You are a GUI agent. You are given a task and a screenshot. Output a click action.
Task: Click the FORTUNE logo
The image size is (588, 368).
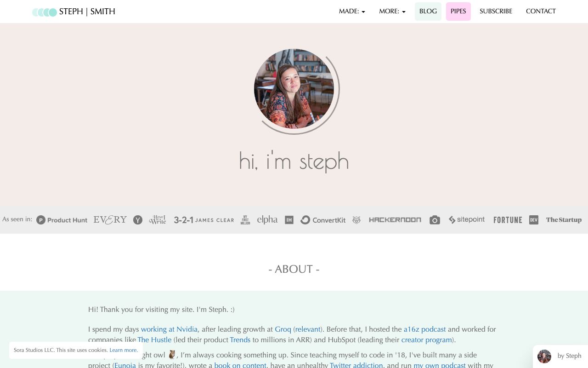[508, 220]
